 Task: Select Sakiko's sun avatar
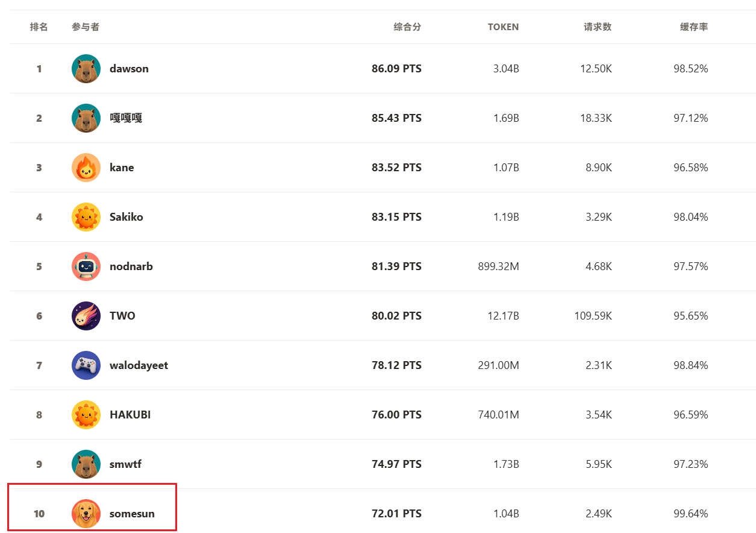(x=86, y=217)
